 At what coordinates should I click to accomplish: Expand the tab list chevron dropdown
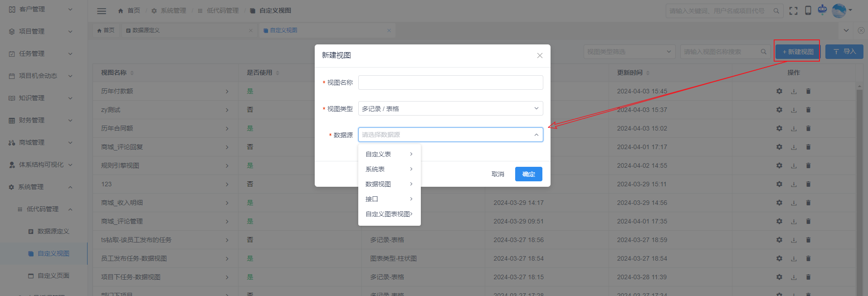(846, 30)
